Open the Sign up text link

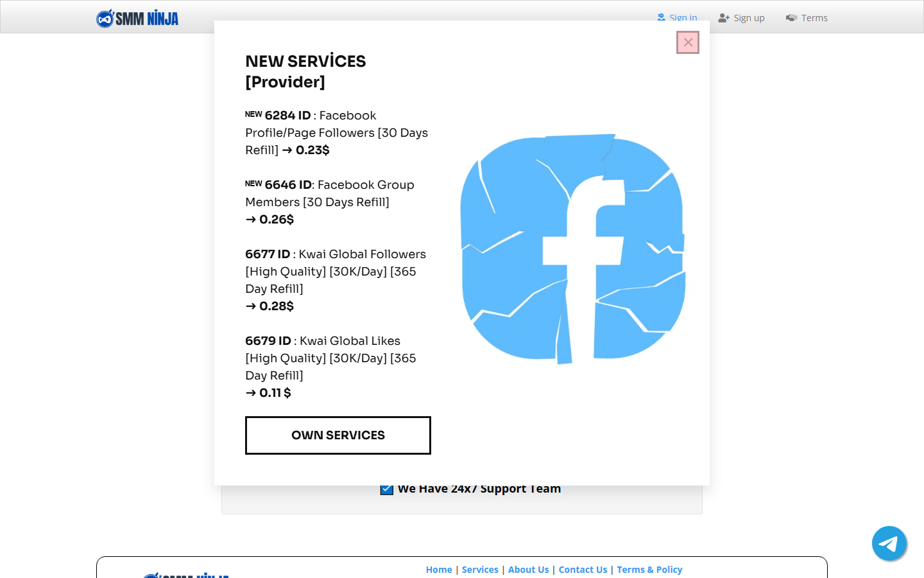[x=749, y=18]
